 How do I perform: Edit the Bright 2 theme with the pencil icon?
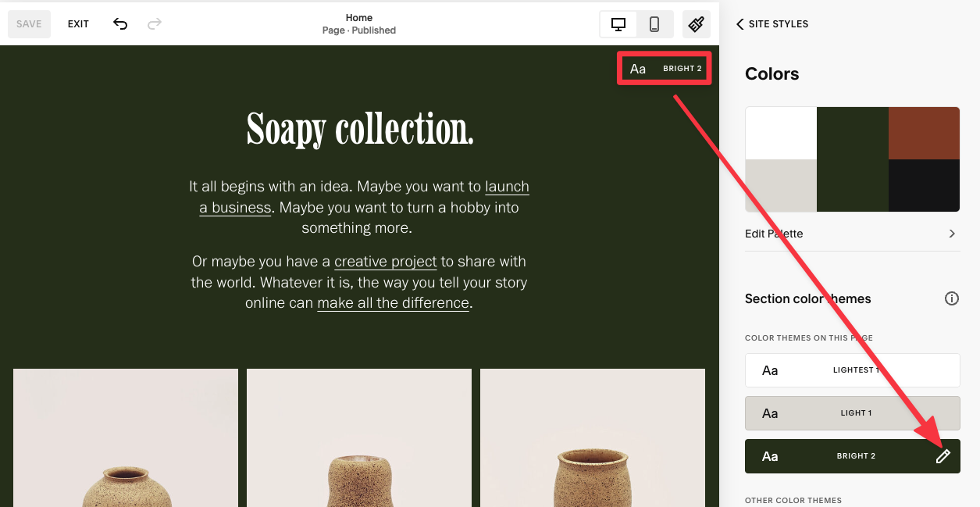point(944,455)
